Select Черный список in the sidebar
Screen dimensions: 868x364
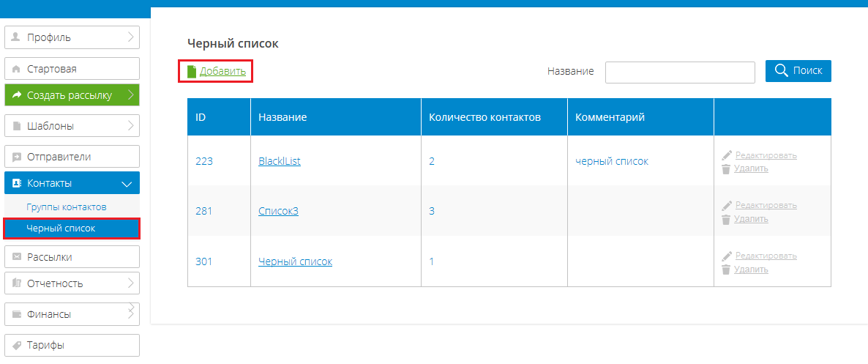(72, 229)
